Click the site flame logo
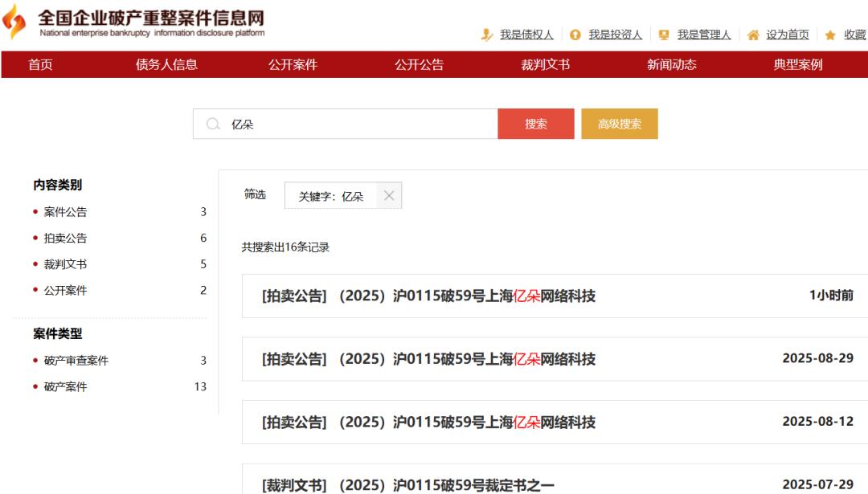This screenshot has height=494, width=868. pyautogui.click(x=14, y=23)
